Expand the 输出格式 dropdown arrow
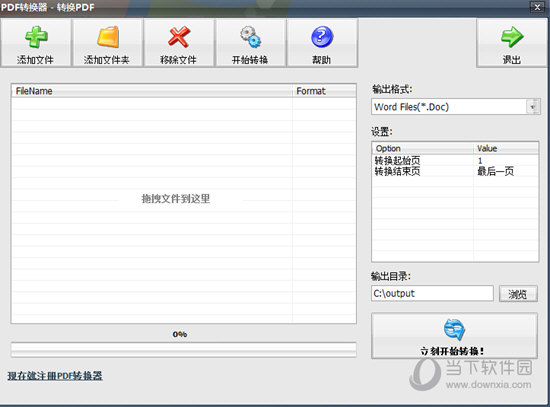 [533, 107]
